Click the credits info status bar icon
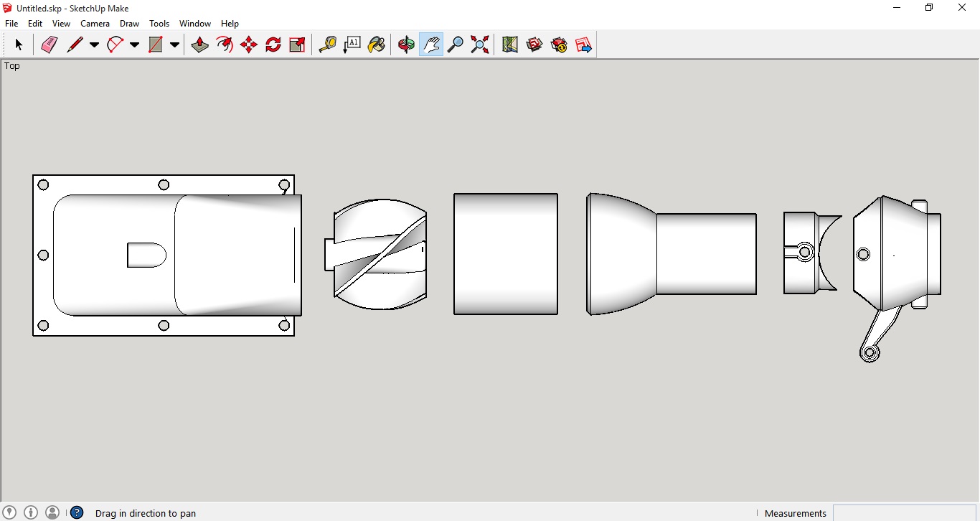The image size is (980, 521). pyautogui.click(x=31, y=512)
